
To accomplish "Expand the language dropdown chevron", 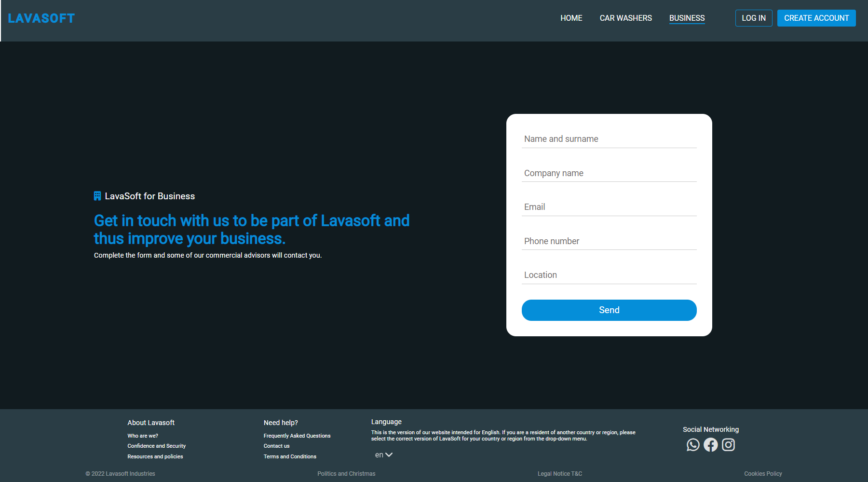I will pos(389,454).
